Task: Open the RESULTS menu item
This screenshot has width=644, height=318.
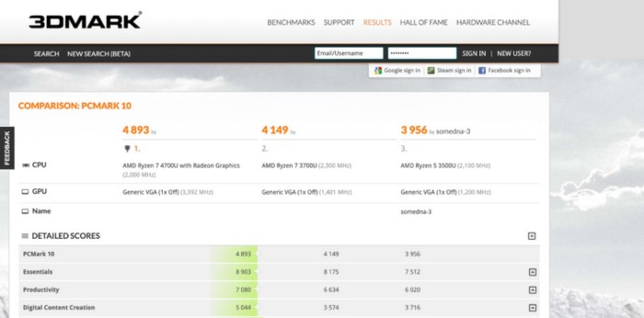Action: (x=377, y=22)
